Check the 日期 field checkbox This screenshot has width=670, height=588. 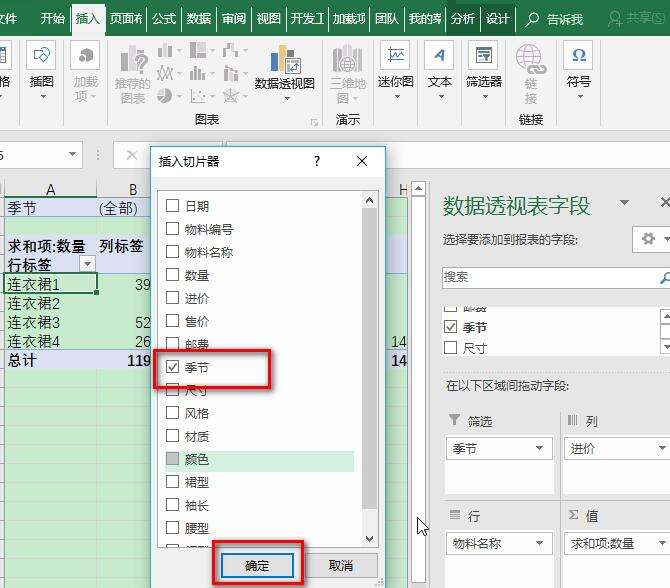click(172, 206)
